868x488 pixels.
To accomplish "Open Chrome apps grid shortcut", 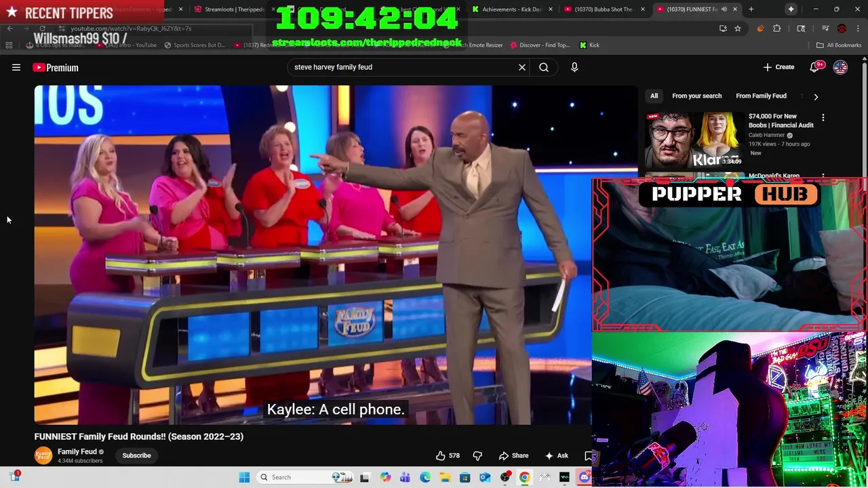I will 9,45.
